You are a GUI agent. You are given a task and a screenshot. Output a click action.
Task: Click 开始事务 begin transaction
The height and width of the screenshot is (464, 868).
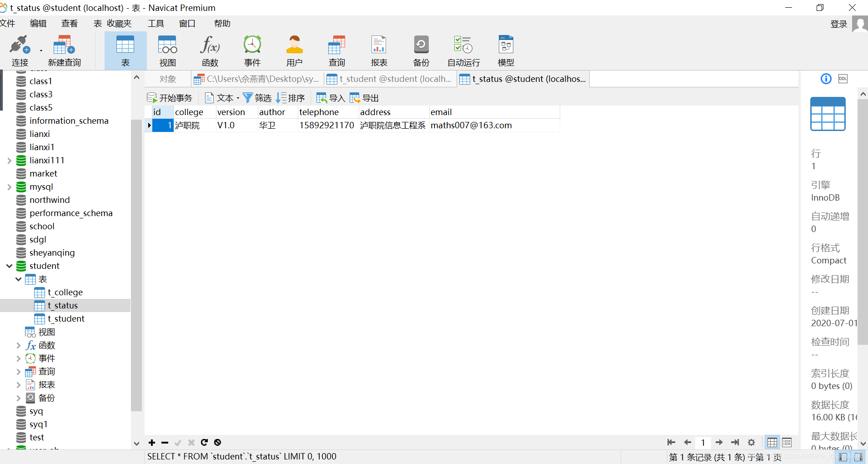[170, 98]
